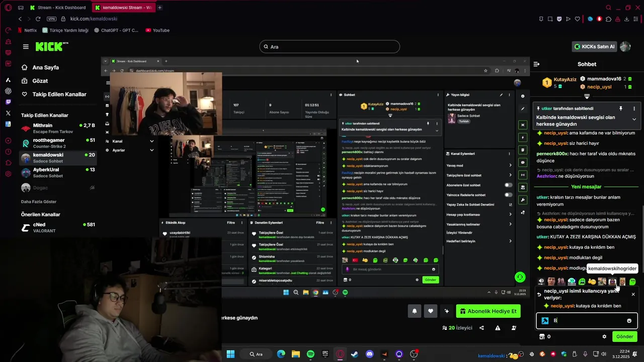Click username utker in KUTAY A ZEZE message
Viewport: 644px width, 362px height.
tap(542, 237)
